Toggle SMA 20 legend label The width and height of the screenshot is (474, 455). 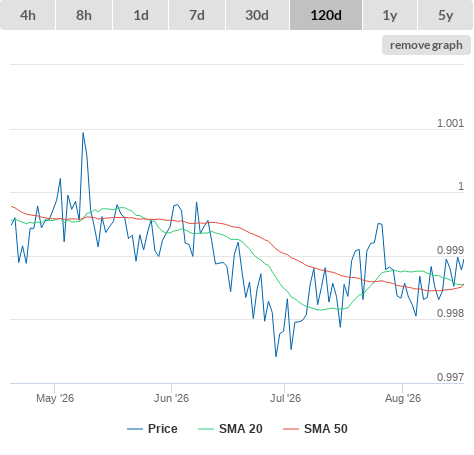click(x=241, y=429)
